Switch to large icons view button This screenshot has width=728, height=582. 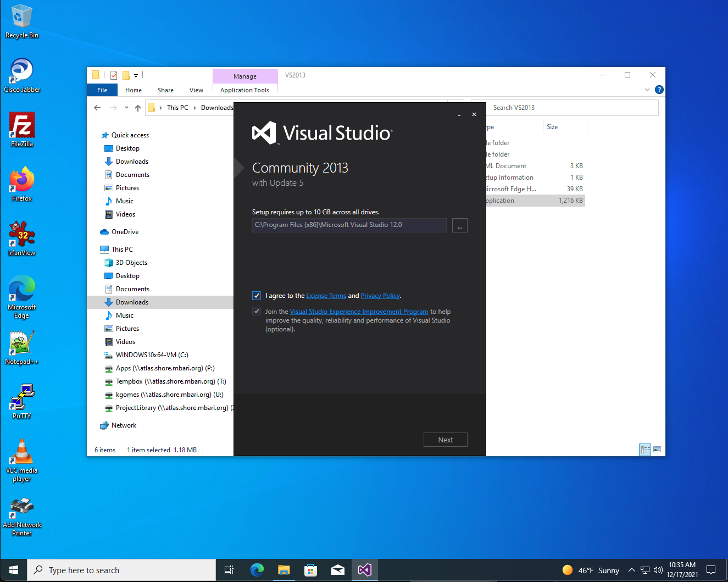click(x=657, y=450)
